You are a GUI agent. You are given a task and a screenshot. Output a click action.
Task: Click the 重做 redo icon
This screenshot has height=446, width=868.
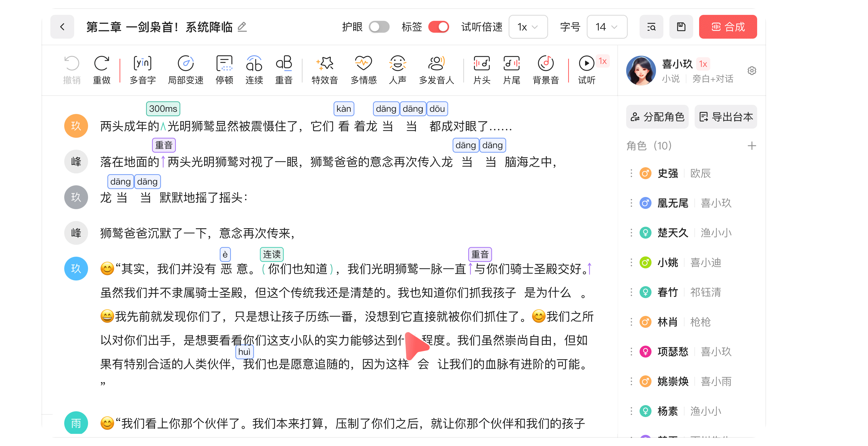pyautogui.click(x=101, y=64)
